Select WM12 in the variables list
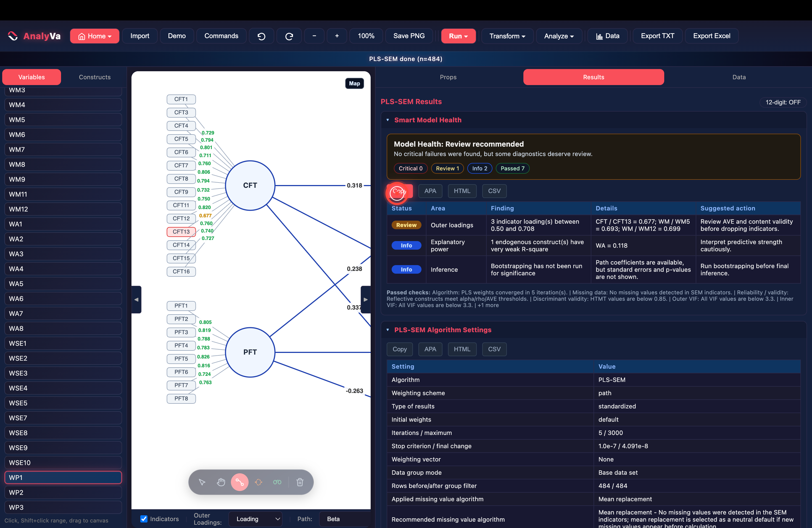 point(63,209)
